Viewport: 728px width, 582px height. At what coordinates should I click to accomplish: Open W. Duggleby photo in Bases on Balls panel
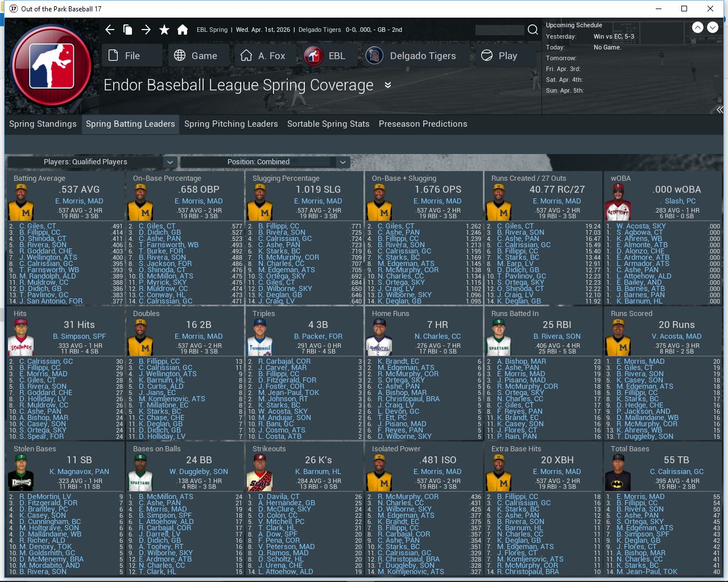pos(141,473)
